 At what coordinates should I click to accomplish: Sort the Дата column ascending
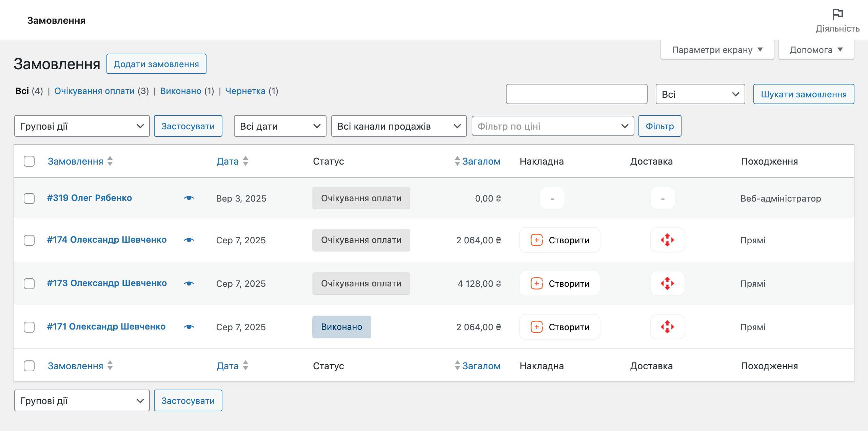245,159
